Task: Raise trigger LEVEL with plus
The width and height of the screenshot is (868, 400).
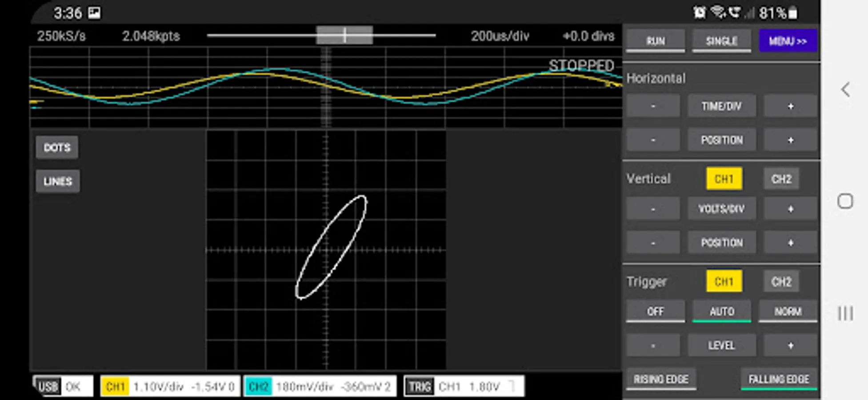Action: tap(790, 345)
